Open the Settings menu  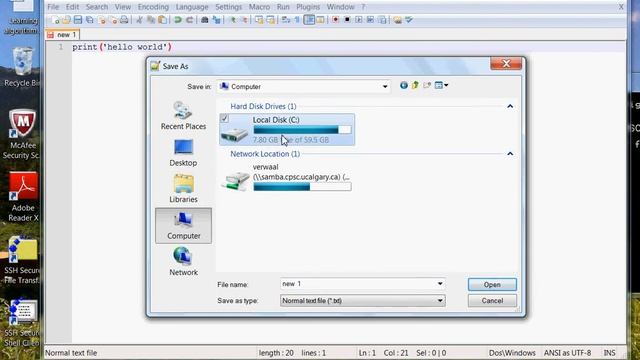(x=229, y=7)
